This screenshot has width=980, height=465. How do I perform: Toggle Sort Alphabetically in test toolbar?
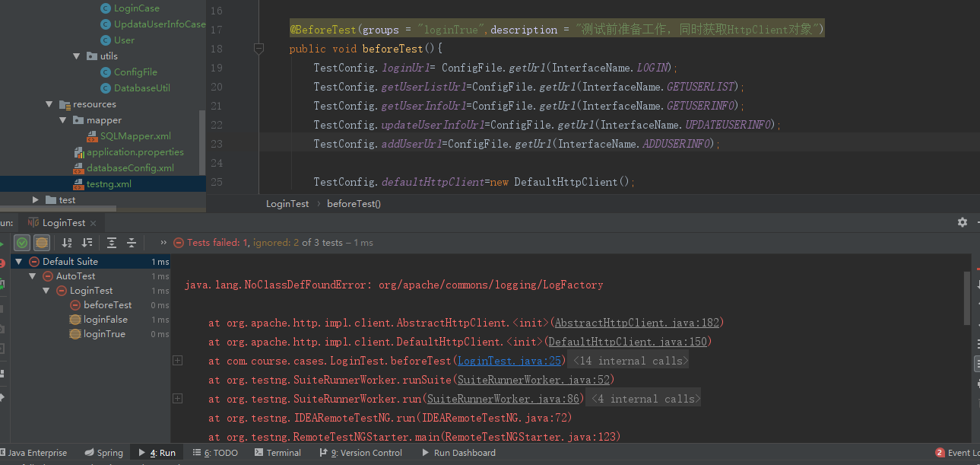67,243
